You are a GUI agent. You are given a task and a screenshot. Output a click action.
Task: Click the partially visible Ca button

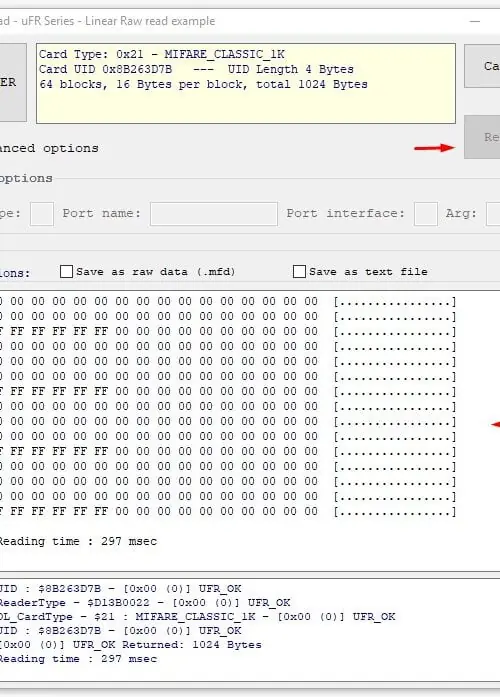click(482, 66)
